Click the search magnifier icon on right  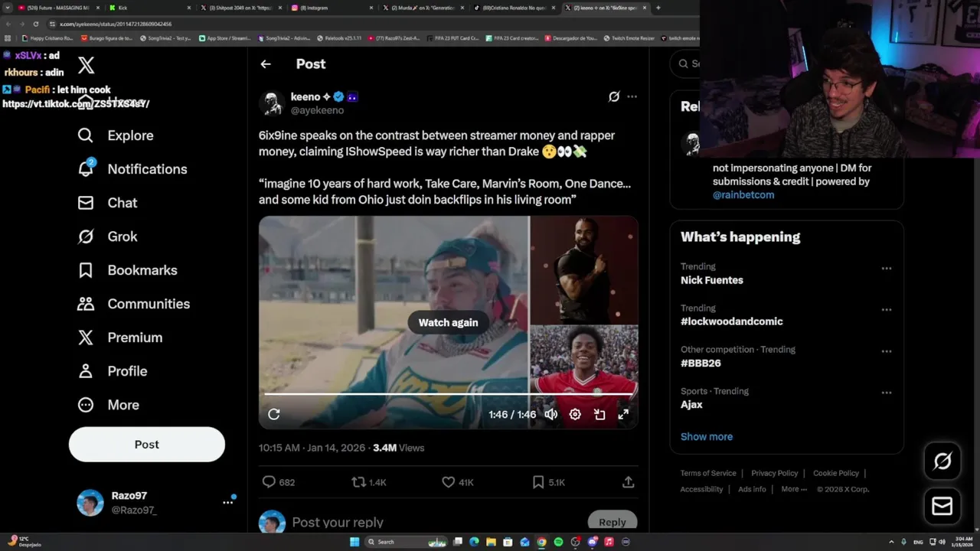coord(683,64)
